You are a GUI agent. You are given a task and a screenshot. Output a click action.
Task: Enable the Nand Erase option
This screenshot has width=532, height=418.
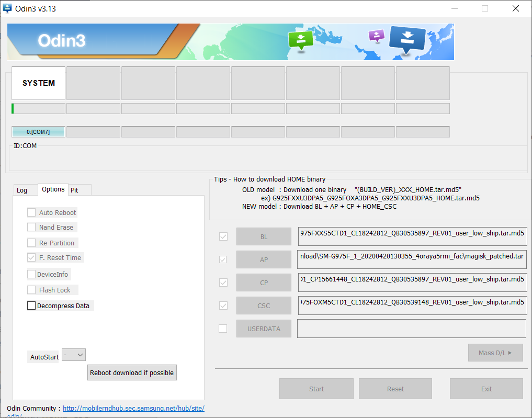click(x=31, y=227)
